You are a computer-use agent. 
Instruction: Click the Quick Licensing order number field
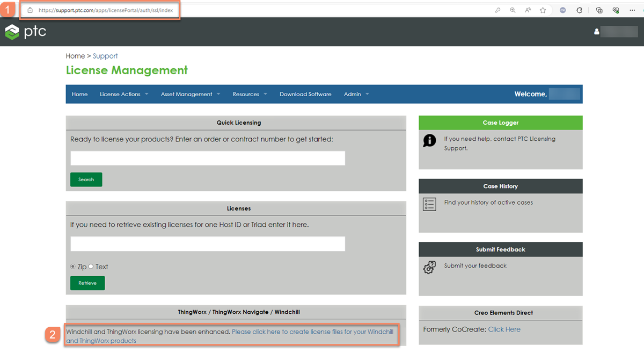click(x=208, y=158)
